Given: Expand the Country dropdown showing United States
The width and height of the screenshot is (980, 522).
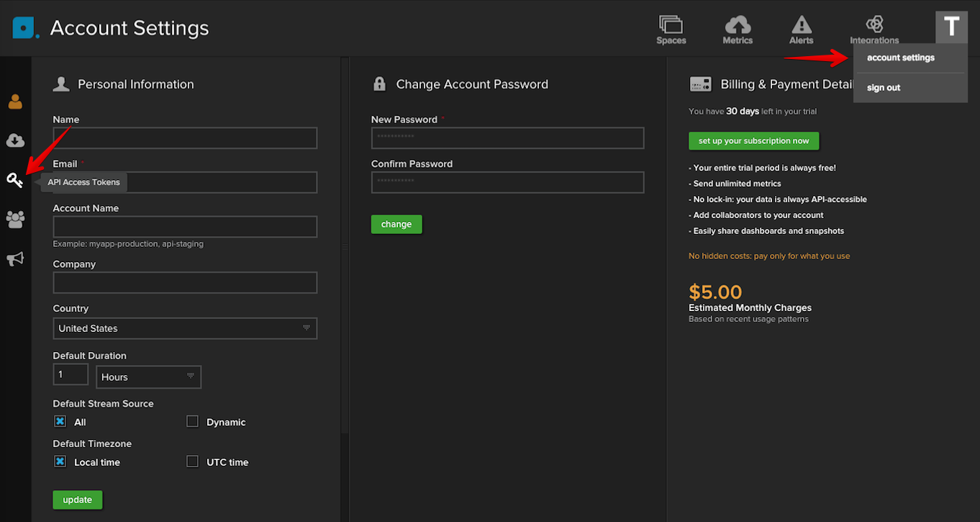Looking at the screenshot, I should (185, 328).
